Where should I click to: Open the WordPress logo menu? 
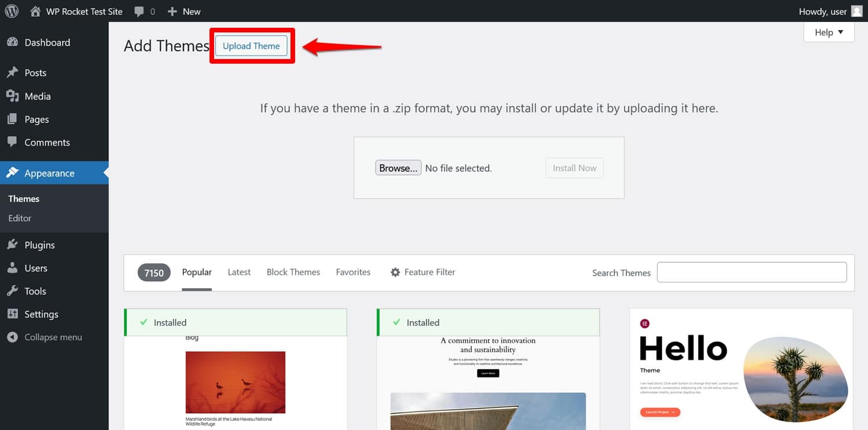click(x=12, y=11)
